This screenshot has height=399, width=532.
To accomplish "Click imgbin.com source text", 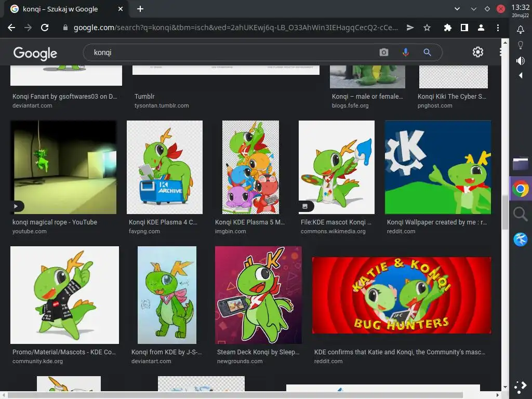I will pos(231,231).
